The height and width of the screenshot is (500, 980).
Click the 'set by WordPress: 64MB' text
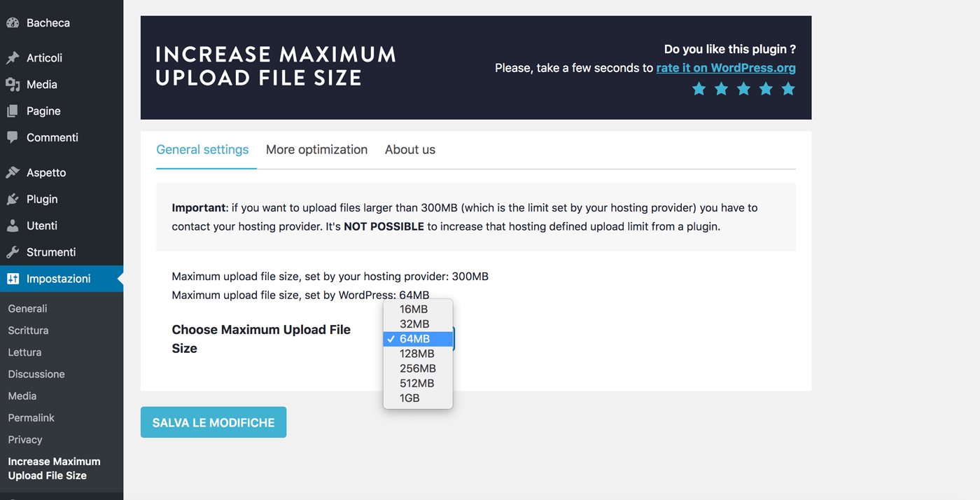click(301, 296)
